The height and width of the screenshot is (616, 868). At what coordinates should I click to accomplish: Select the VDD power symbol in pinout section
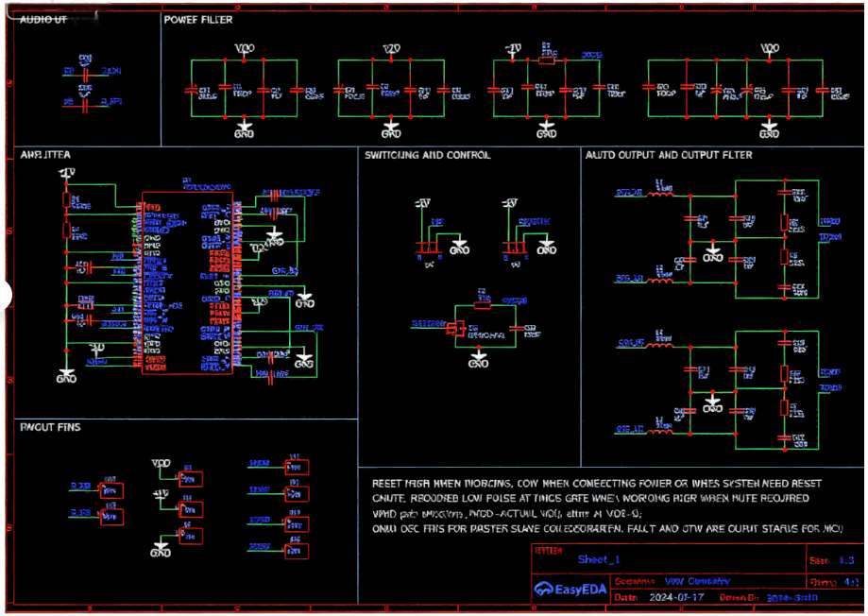tap(162, 465)
